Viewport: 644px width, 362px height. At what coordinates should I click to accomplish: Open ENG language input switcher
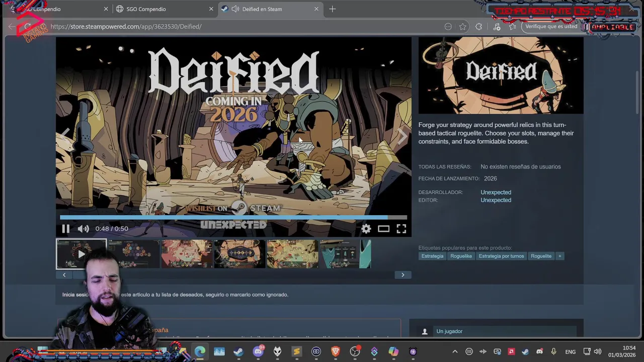click(x=571, y=352)
